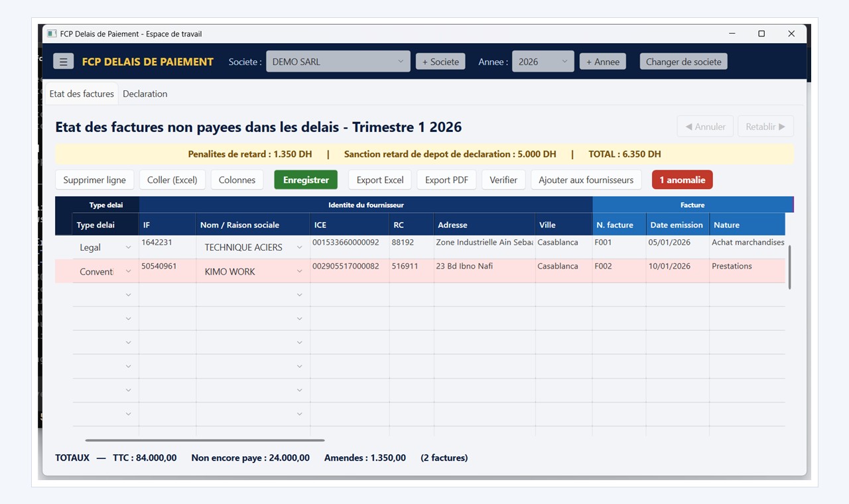
Task: Click Supprimer ligne button
Action: (x=94, y=180)
